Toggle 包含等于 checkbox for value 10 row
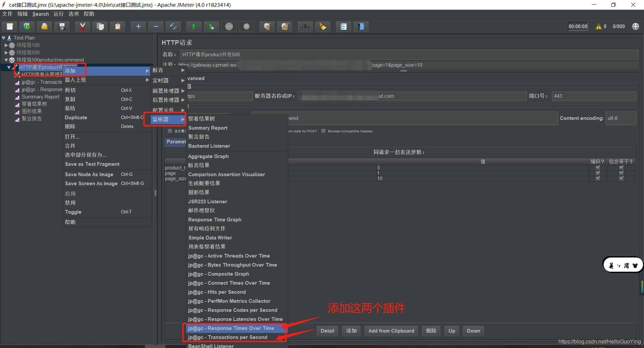Viewport: 644px width, 348px height. point(622,179)
